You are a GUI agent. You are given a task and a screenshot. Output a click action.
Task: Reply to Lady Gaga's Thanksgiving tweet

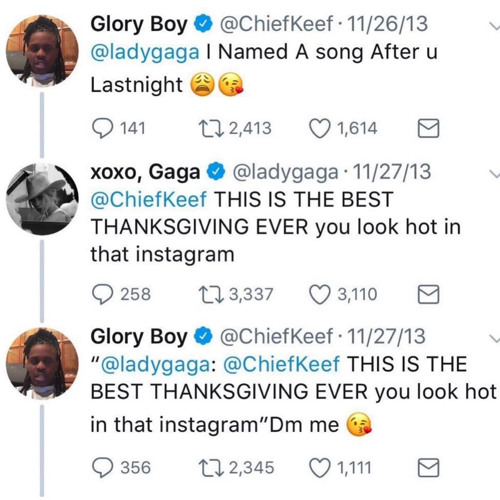click(x=103, y=295)
